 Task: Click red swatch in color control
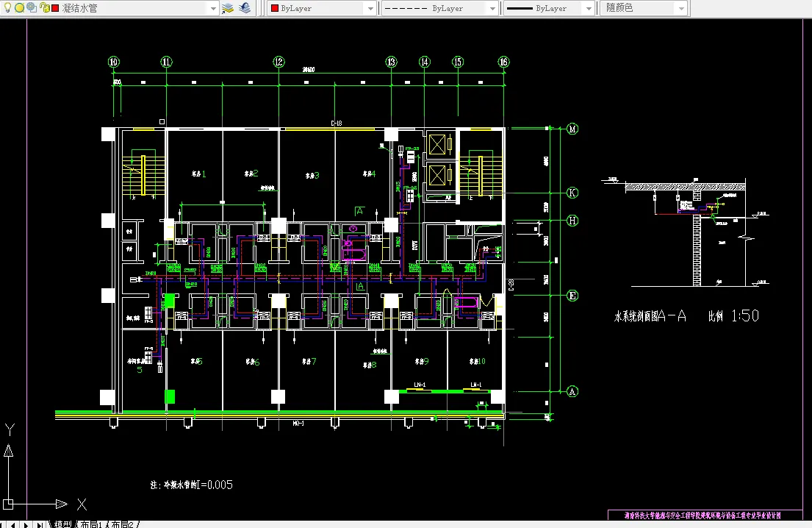275,8
